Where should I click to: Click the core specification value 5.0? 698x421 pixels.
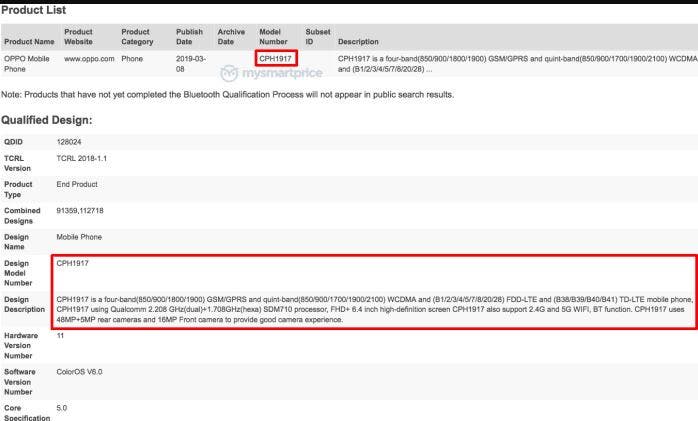[62, 408]
